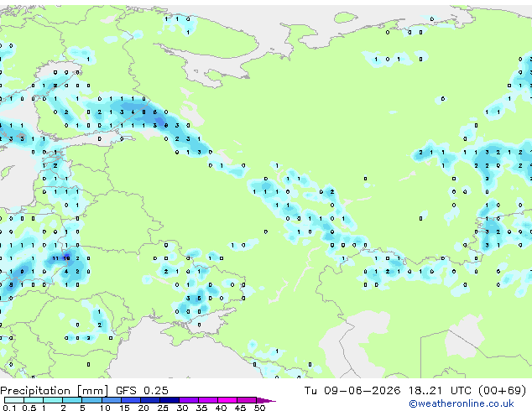Click the legend tick label "15"
Screen dimensions: 532x411
(x=124, y=408)
